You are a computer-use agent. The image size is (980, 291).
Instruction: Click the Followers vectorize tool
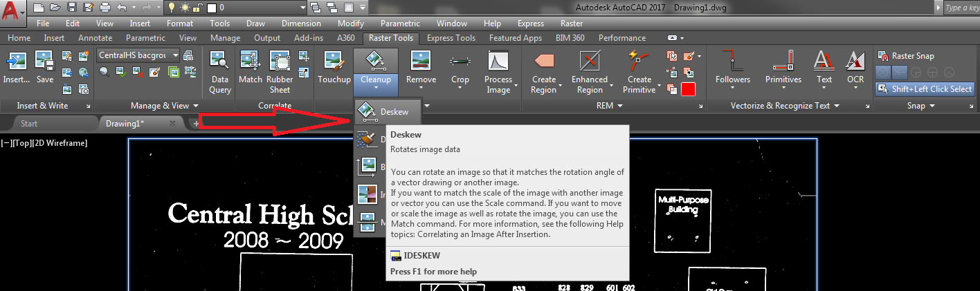coord(733,68)
